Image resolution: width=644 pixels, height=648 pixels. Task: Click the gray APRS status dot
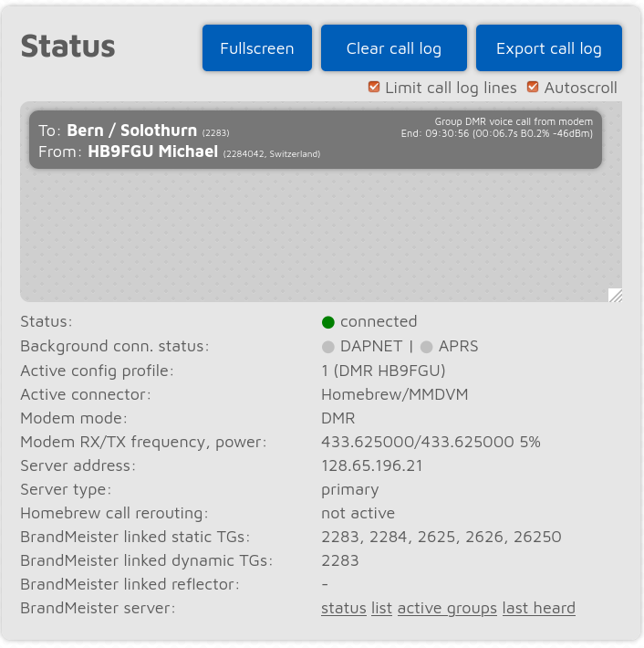[x=427, y=347]
